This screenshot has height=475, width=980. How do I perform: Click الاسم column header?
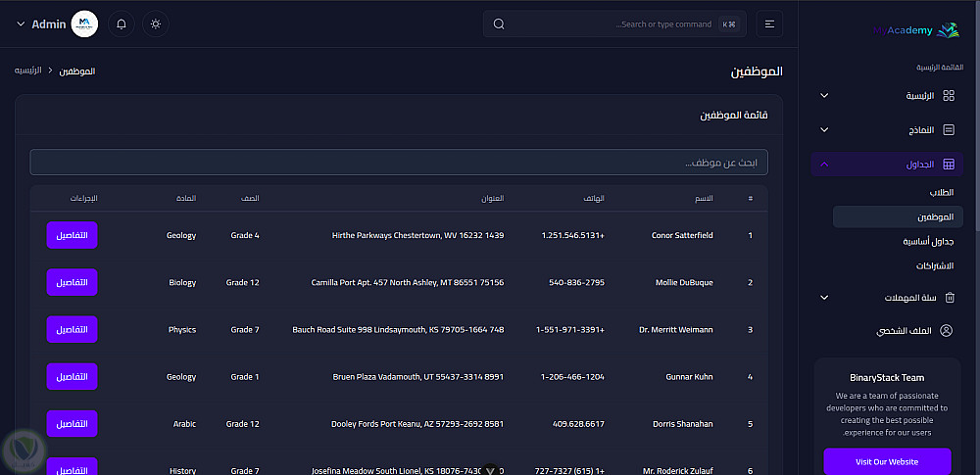click(x=705, y=198)
